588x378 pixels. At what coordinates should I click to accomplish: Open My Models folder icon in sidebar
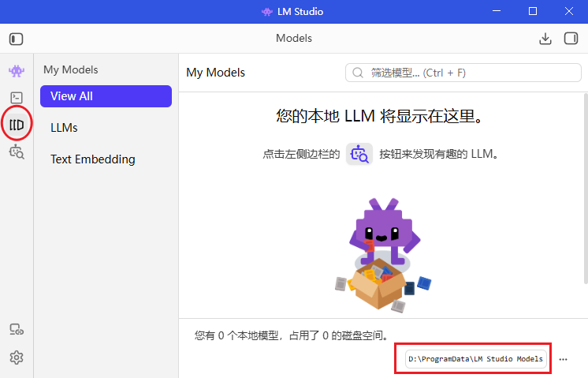(x=17, y=125)
